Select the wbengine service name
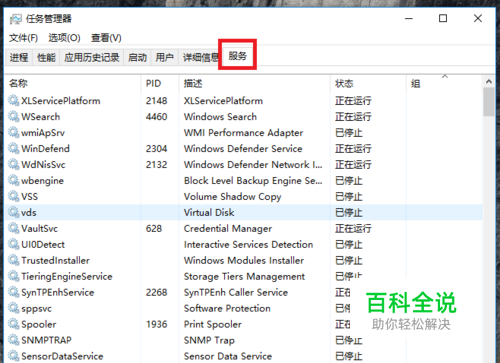 [x=42, y=181]
